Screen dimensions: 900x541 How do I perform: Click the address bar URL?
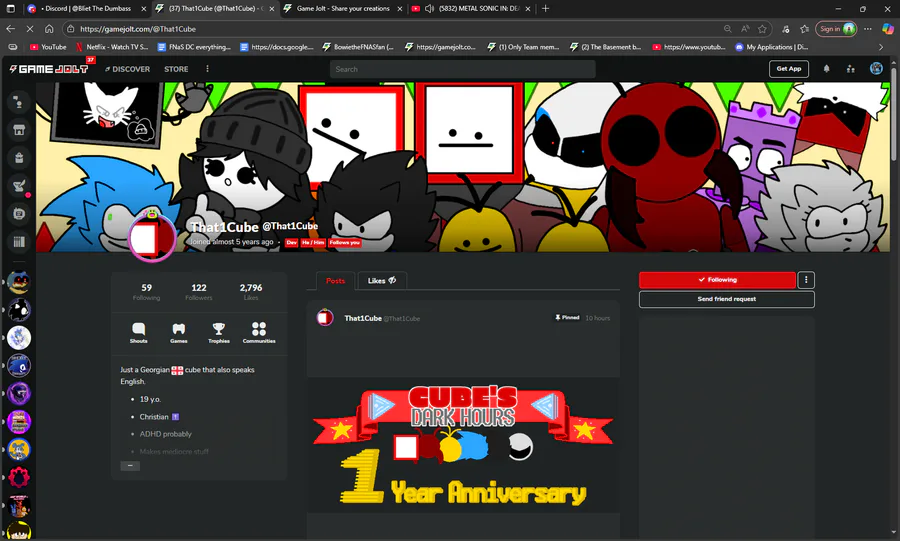click(138, 29)
